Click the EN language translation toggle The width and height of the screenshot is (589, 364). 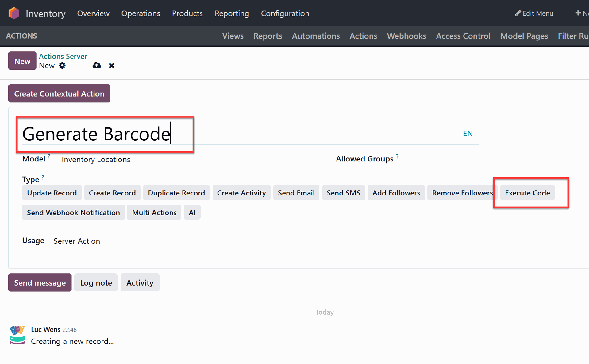coord(468,134)
